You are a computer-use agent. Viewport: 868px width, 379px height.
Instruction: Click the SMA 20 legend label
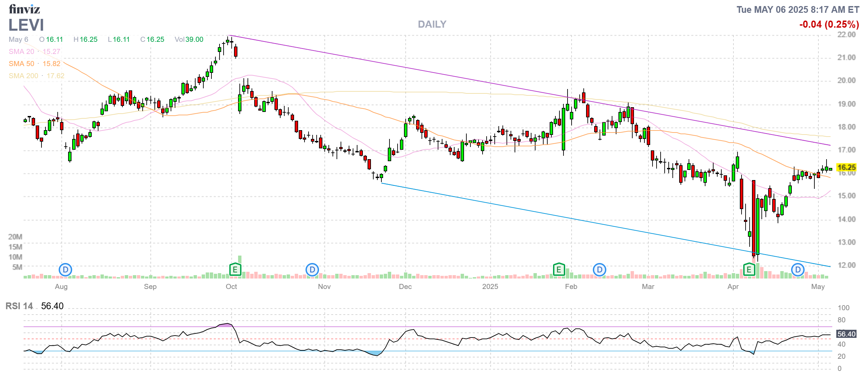click(21, 52)
